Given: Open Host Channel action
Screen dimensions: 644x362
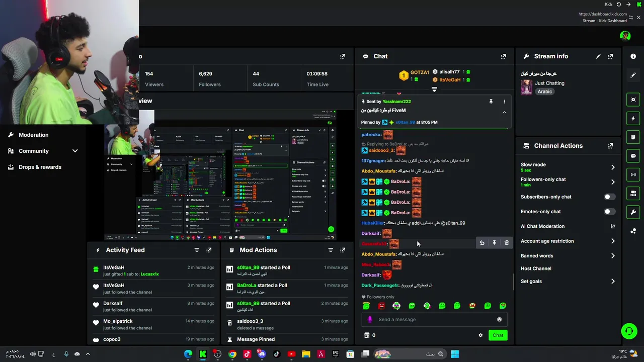Looking at the screenshot, I should pos(536,268).
